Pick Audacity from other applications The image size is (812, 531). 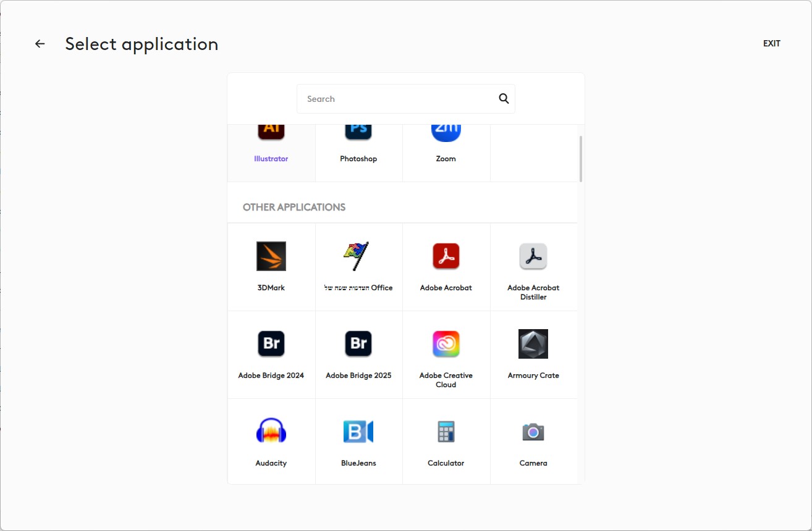[x=271, y=432]
